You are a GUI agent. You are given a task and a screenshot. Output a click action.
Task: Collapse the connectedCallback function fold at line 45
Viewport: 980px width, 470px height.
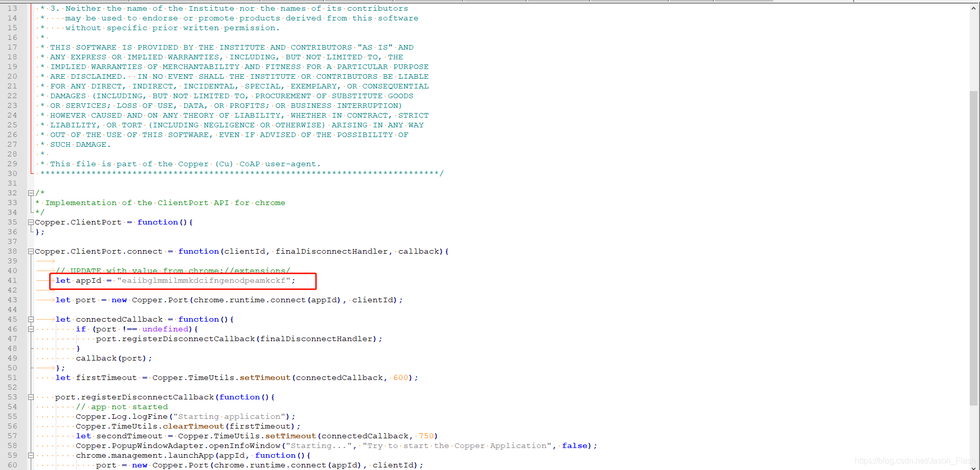click(31, 320)
